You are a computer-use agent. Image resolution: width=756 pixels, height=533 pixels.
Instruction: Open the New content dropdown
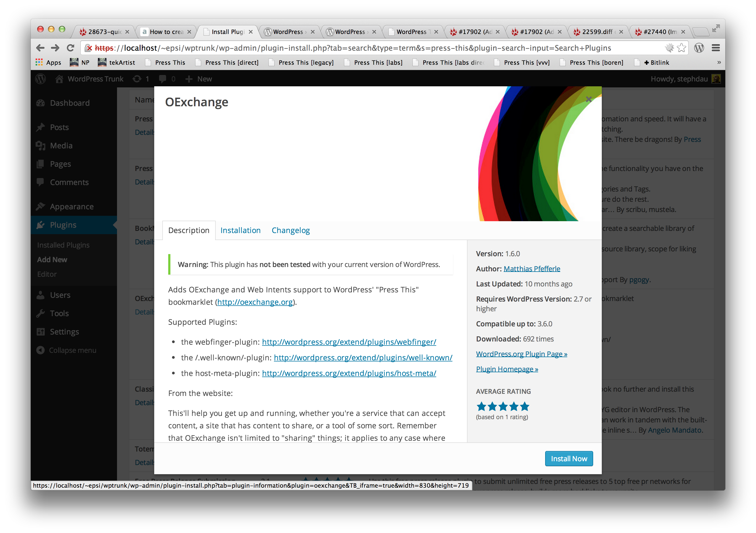point(198,79)
